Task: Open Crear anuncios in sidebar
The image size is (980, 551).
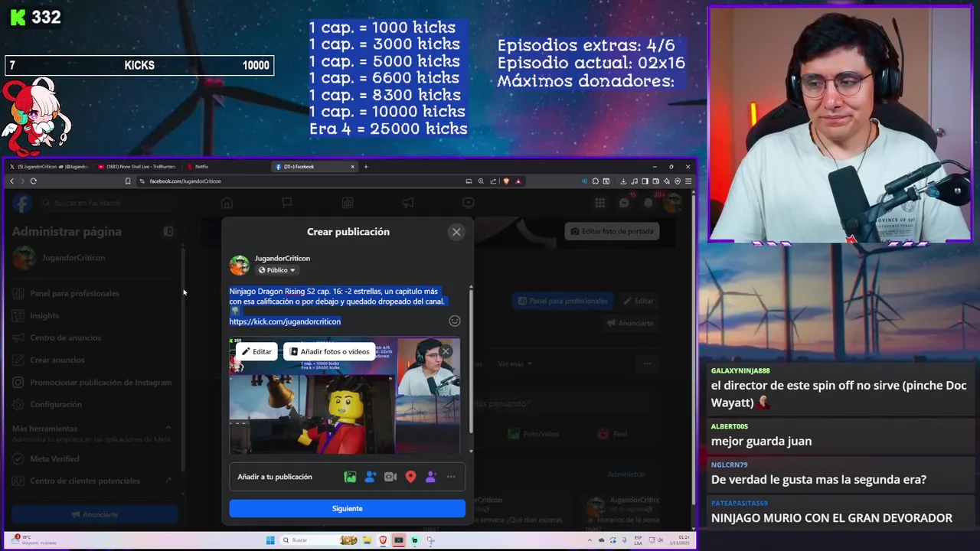Action: coord(57,360)
